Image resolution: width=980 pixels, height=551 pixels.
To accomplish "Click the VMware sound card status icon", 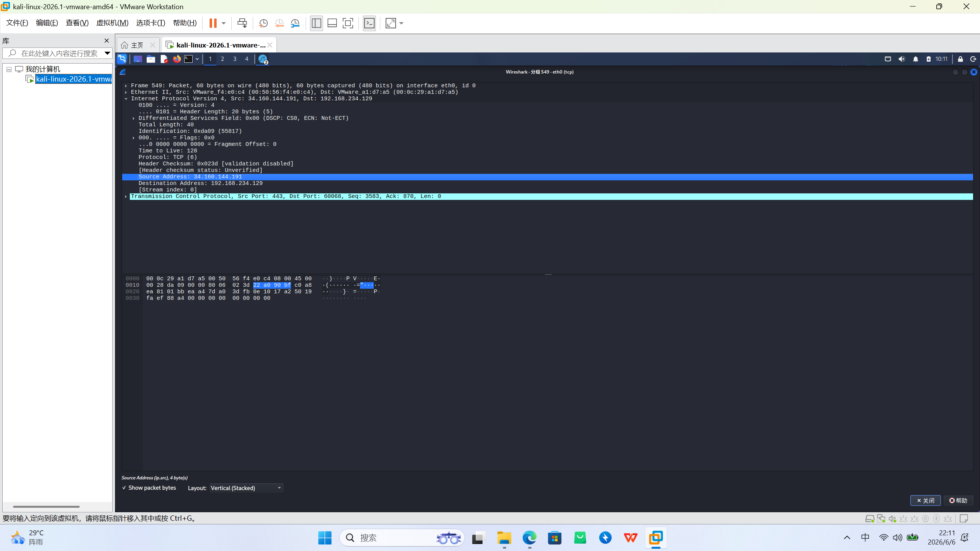I will coord(892,518).
